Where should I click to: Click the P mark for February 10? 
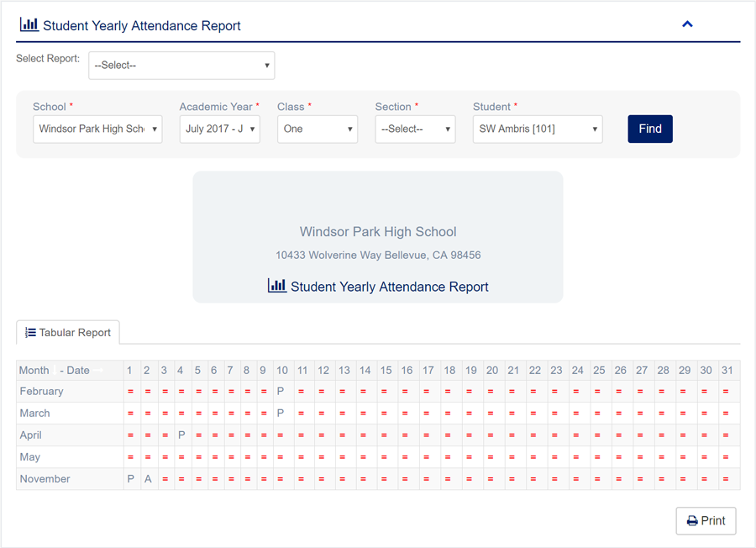(x=281, y=392)
